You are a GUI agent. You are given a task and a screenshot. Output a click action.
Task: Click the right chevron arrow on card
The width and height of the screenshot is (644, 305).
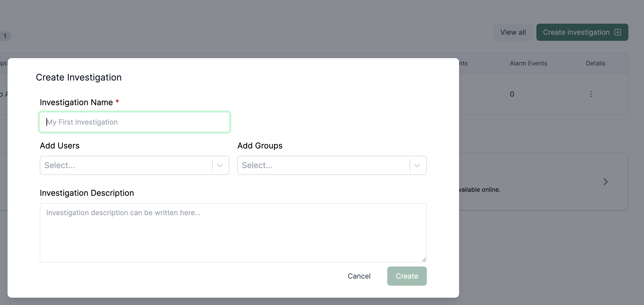(606, 182)
